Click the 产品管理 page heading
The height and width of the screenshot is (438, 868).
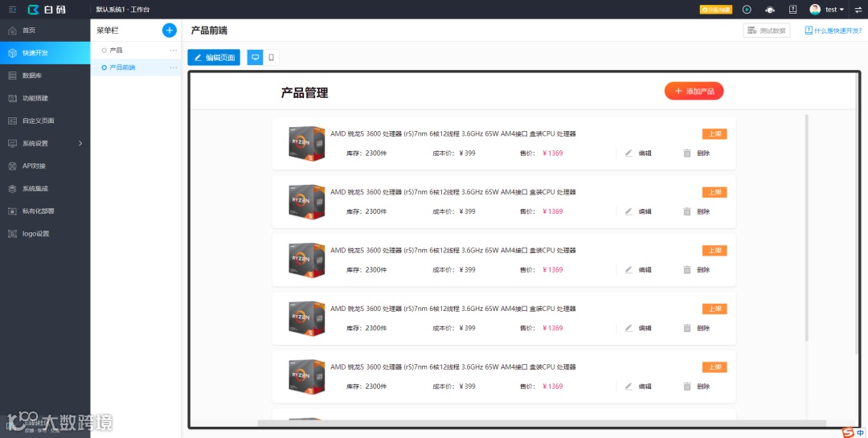pyautogui.click(x=305, y=92)
